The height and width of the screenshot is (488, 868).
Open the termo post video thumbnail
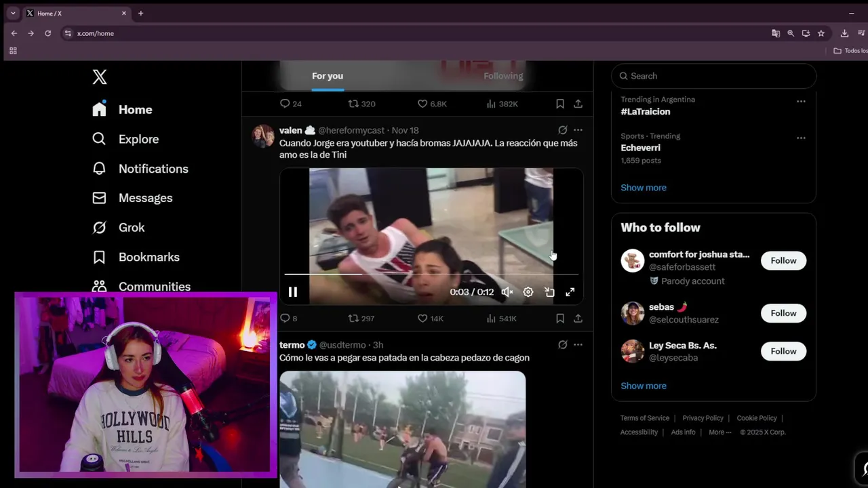[403, 429]
